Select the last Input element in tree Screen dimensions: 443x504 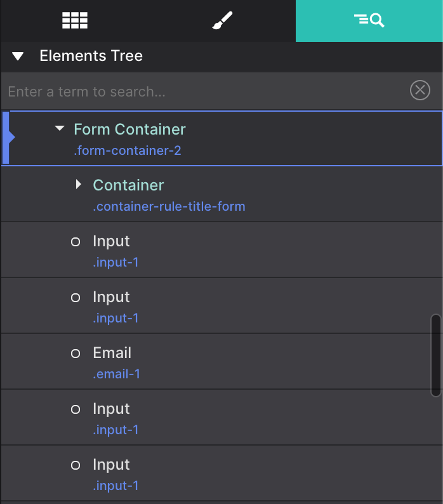(x=222, y=473)
